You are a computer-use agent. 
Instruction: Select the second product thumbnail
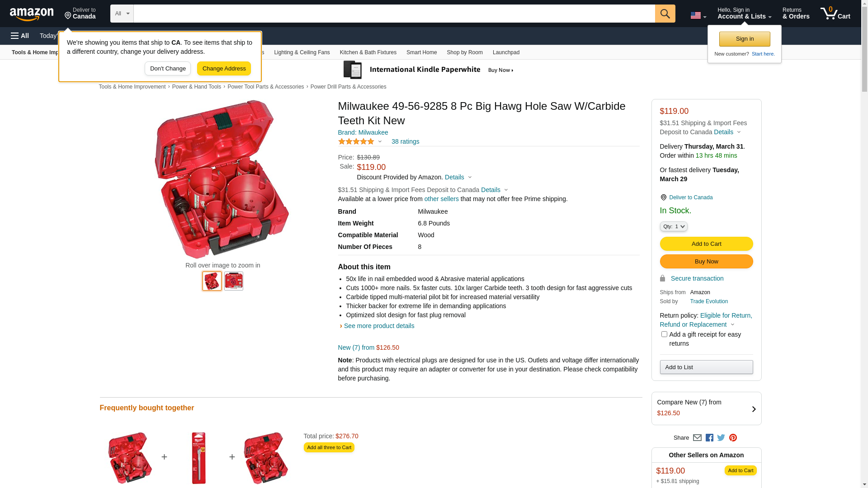[x=234, y=281]
